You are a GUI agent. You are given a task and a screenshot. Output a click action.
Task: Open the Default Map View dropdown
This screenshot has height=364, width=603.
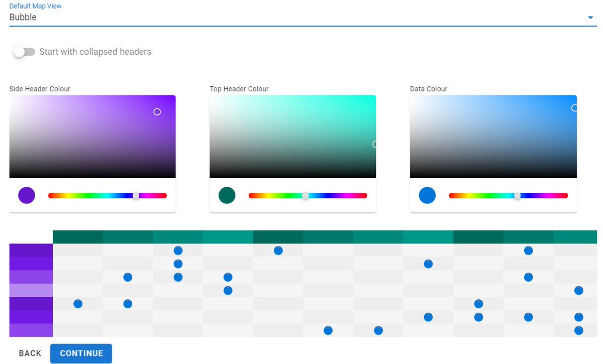[301, 17]
